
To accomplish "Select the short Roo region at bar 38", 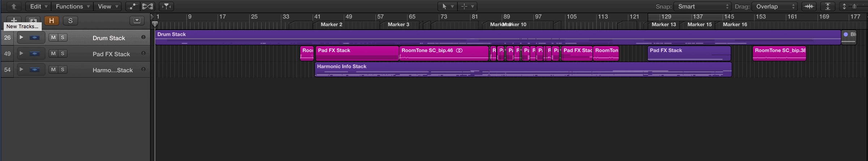I will (x=307, y=54).
